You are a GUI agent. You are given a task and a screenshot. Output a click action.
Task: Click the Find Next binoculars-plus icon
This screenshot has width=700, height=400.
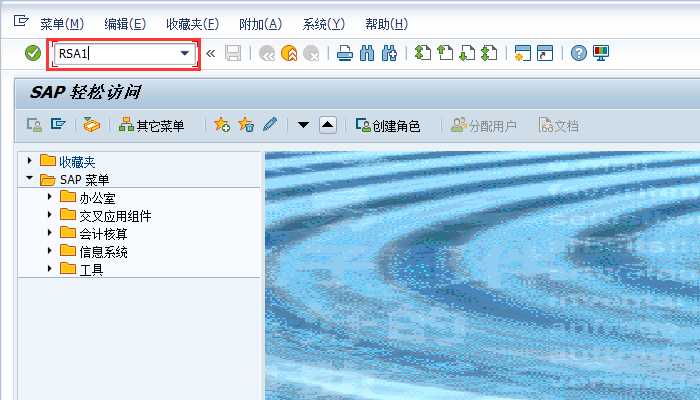[x=389, y=54]
